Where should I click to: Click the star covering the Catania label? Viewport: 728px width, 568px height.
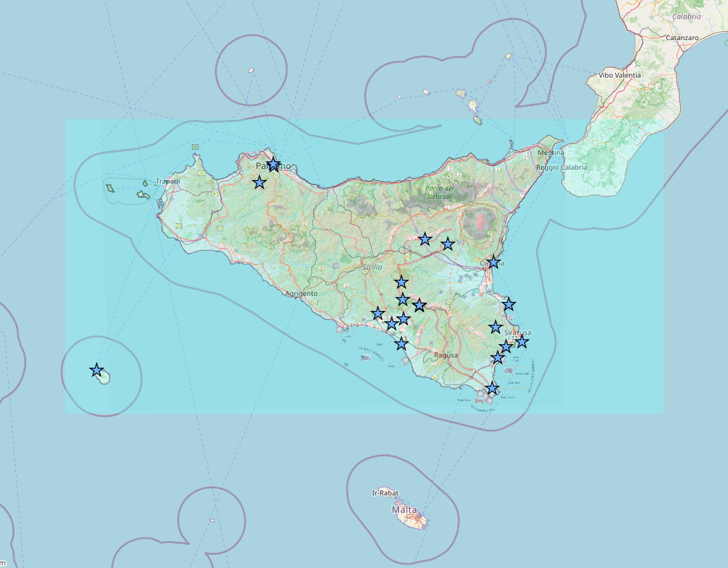click(x=493, y=263)
